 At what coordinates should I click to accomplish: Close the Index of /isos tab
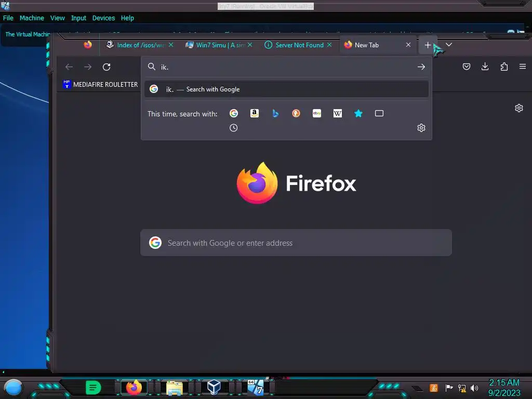pyautogui.click(x=171, y=45)
